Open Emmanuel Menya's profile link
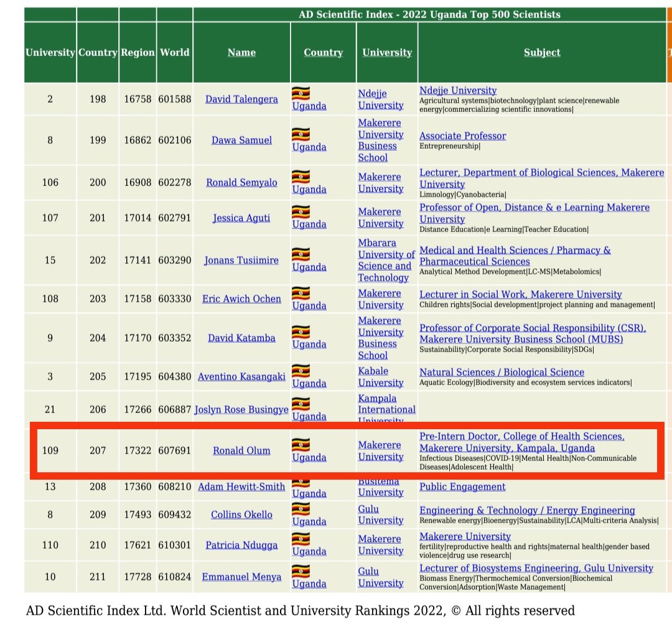 pos(241,577)
